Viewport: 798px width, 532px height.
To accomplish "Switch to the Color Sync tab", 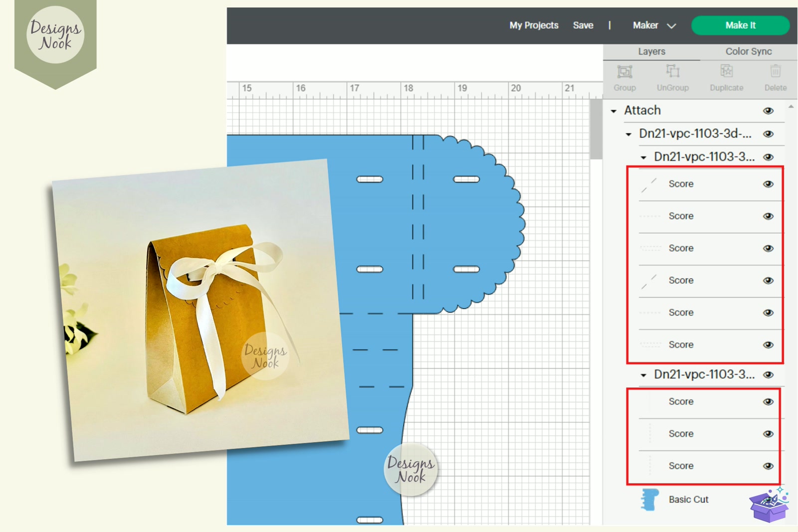I will [x=749, y=51].
